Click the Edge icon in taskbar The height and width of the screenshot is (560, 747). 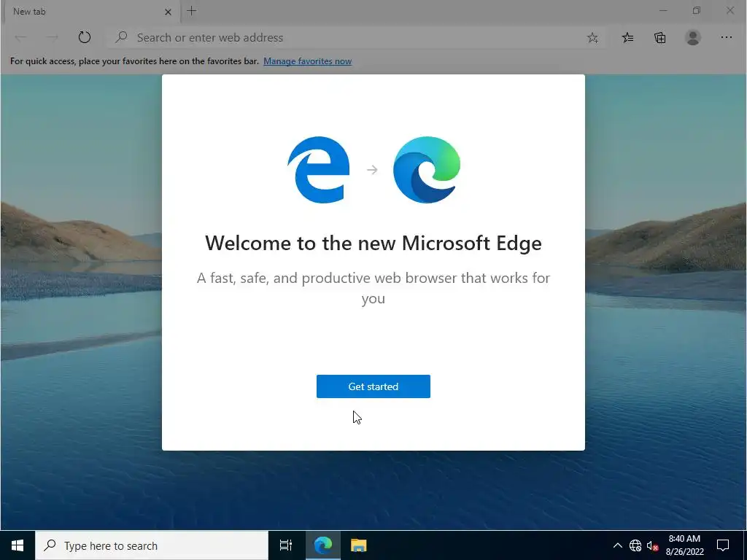tap(322, 545)
